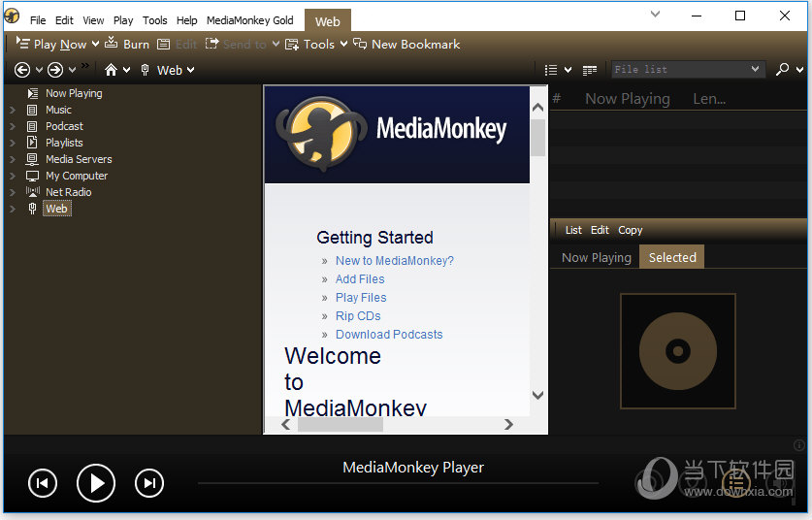Click the Playlists tree icon

32,142
